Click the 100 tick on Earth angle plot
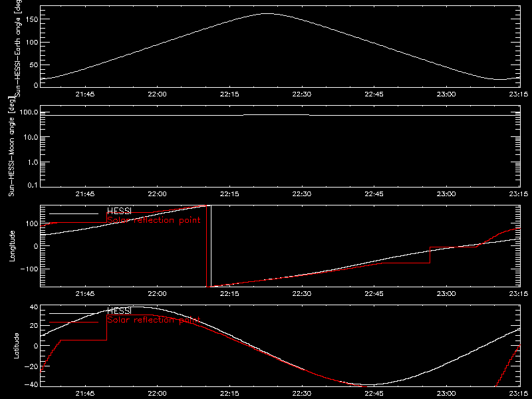Screen dimensions: 532x399 click(x=31, y=42)
